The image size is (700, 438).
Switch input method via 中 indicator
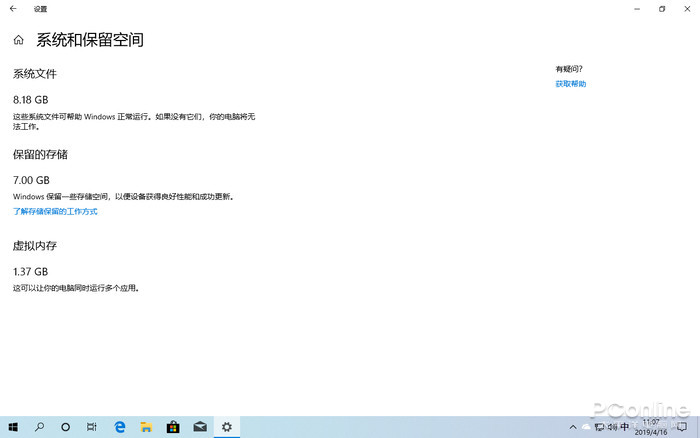tap(624, 427)
